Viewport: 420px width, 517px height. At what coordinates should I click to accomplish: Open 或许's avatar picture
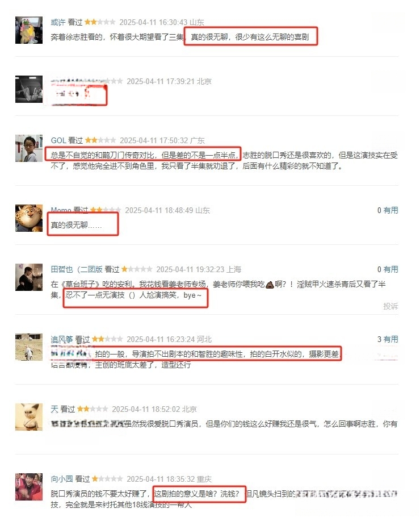(x=29, y=30)
